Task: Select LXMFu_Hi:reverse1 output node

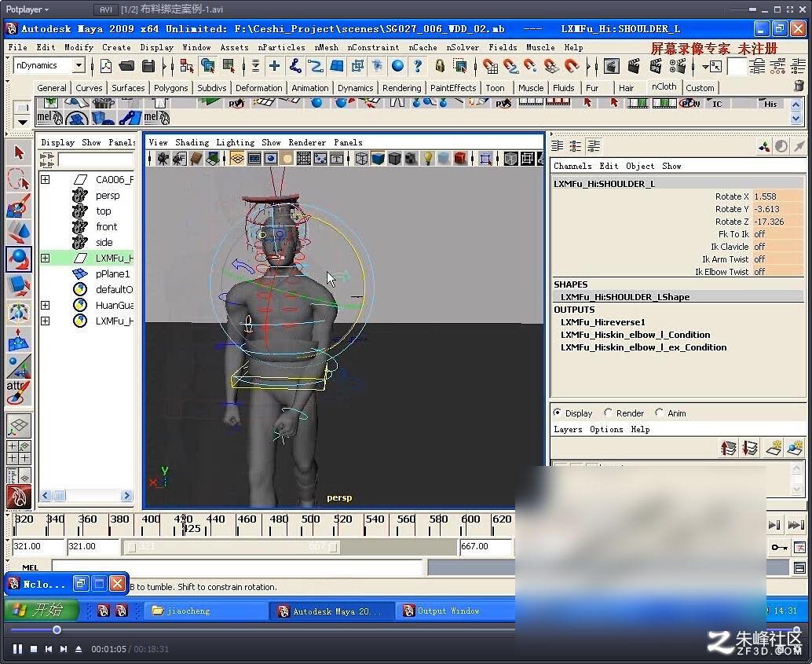Action: [603, 322]
